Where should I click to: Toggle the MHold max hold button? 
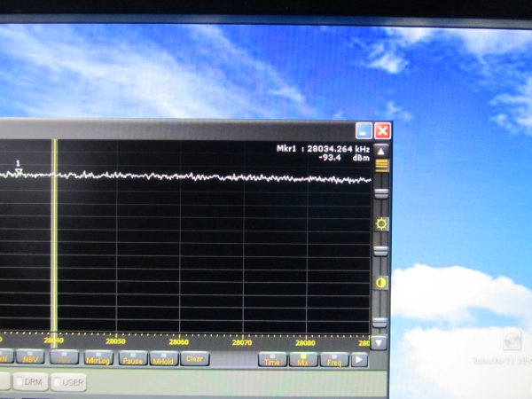coord(163,359)
